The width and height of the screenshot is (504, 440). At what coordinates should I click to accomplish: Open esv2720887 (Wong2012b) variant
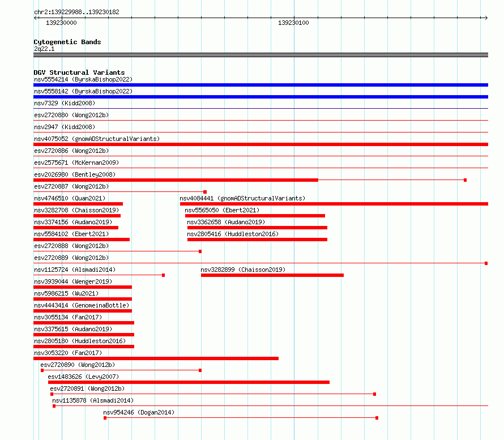[x=71, y=186]
